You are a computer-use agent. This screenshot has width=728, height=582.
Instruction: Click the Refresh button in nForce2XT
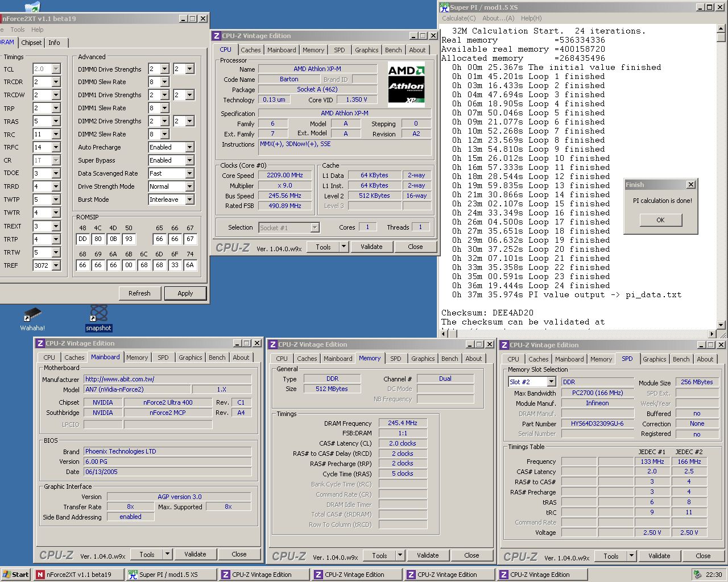139,293
